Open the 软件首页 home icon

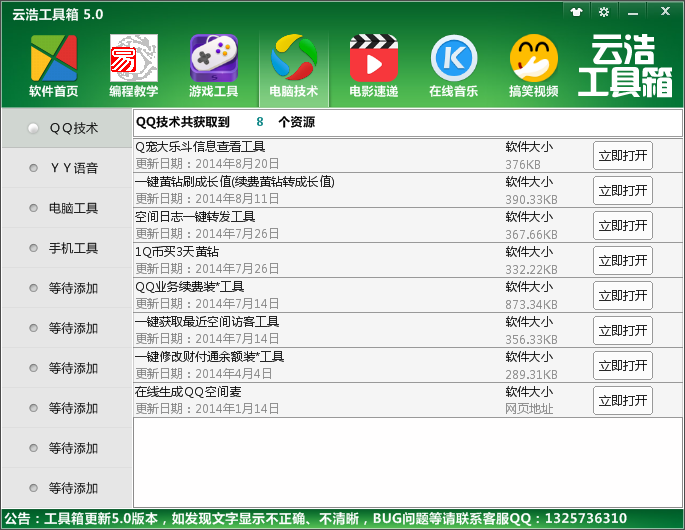click(54, 66)
